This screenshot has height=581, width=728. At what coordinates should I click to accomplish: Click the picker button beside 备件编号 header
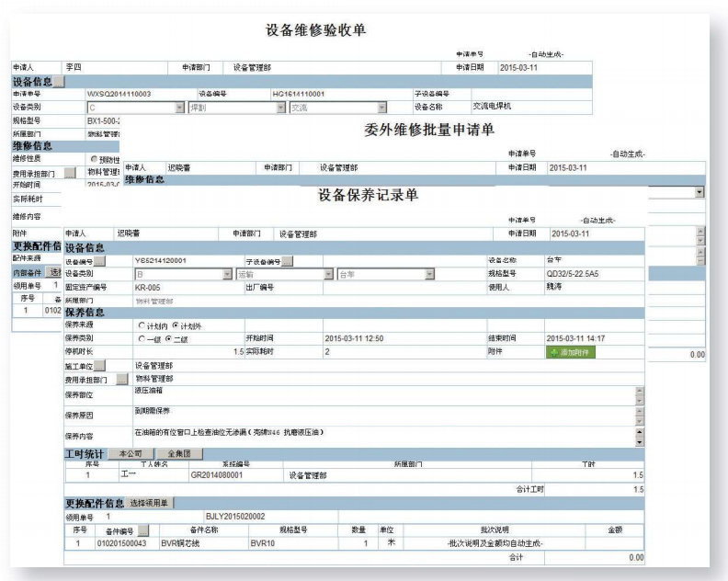click(x=142, y=530)
